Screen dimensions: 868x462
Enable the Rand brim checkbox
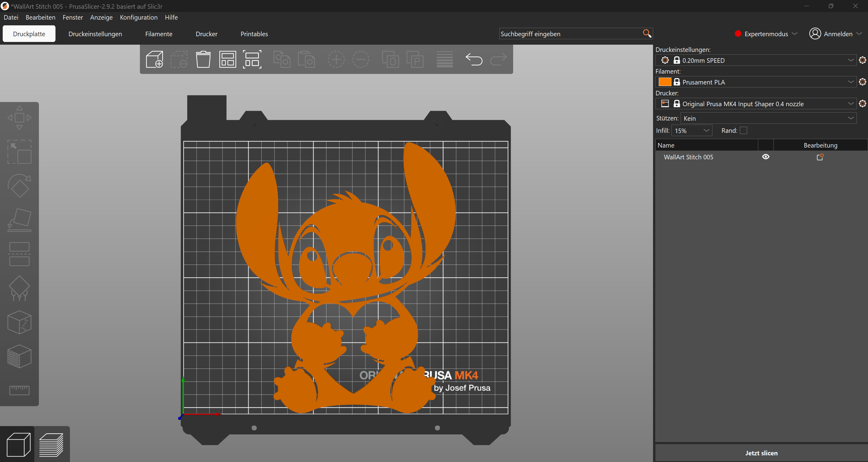click(x=743, y=130)
